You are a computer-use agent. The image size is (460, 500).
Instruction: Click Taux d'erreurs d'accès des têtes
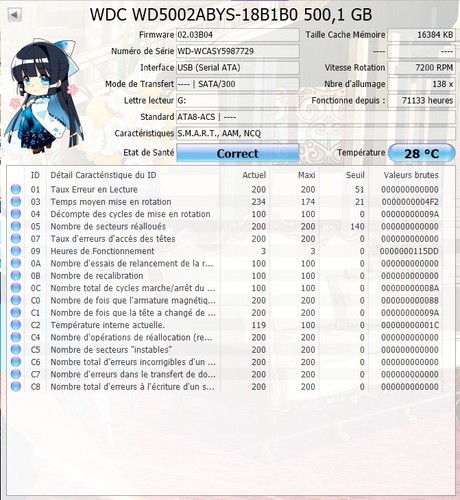click(113, 239)
